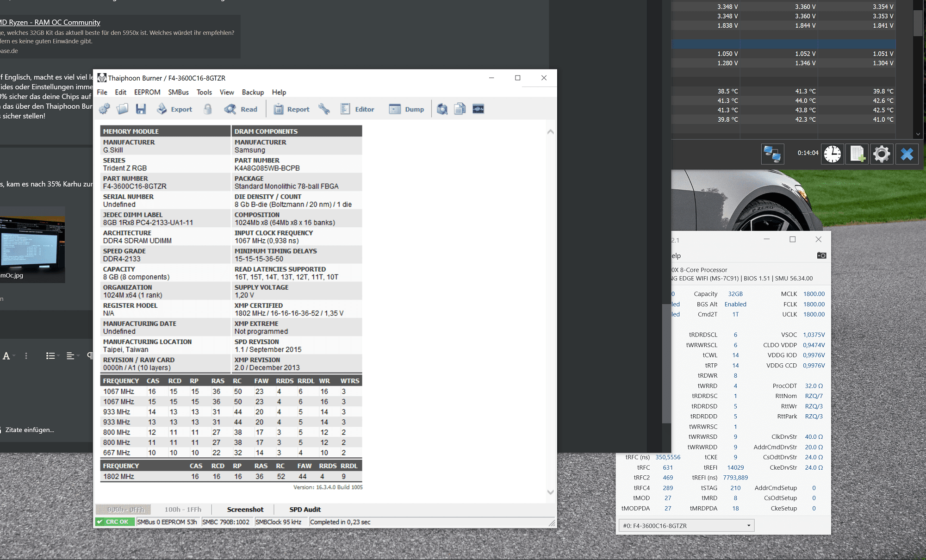Screen dimensions: 926x560
Task: Click the bullet list icon in forum editor
Action: pos(50,356)
